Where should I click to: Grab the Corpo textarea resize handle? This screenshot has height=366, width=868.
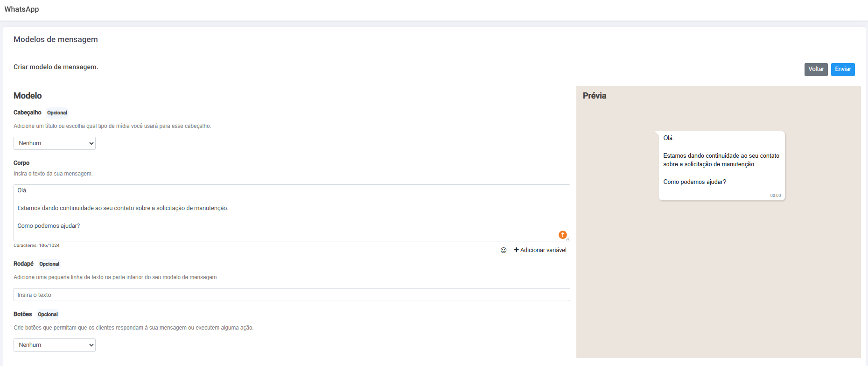point(568,239)
